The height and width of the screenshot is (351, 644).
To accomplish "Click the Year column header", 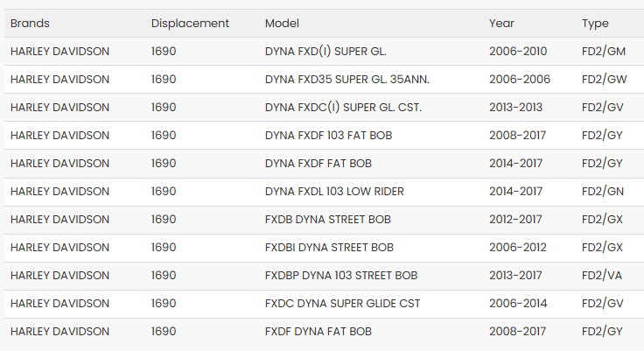I will 501,24.
